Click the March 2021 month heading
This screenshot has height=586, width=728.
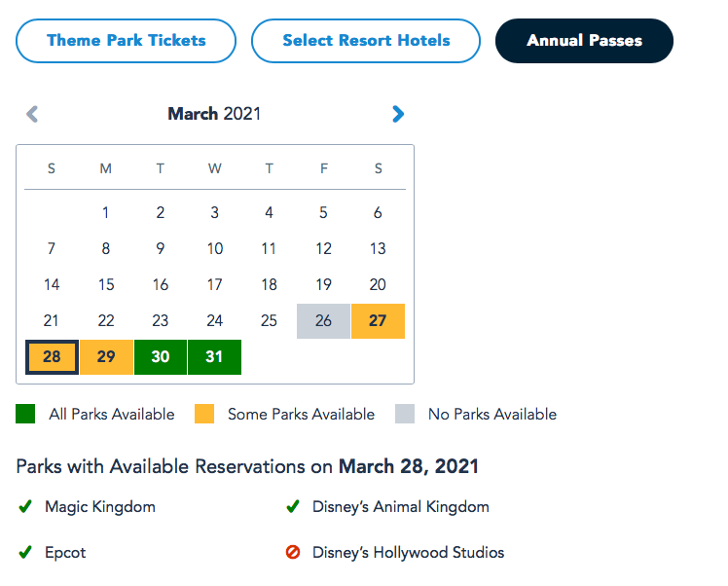(x=214, y=114)
